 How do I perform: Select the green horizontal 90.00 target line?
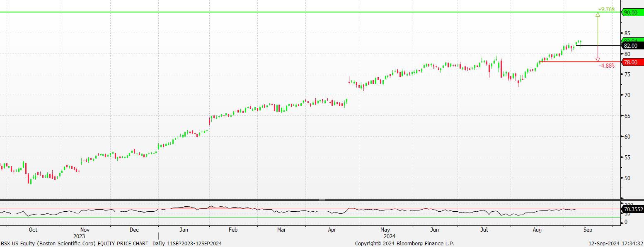click(290, 12)
